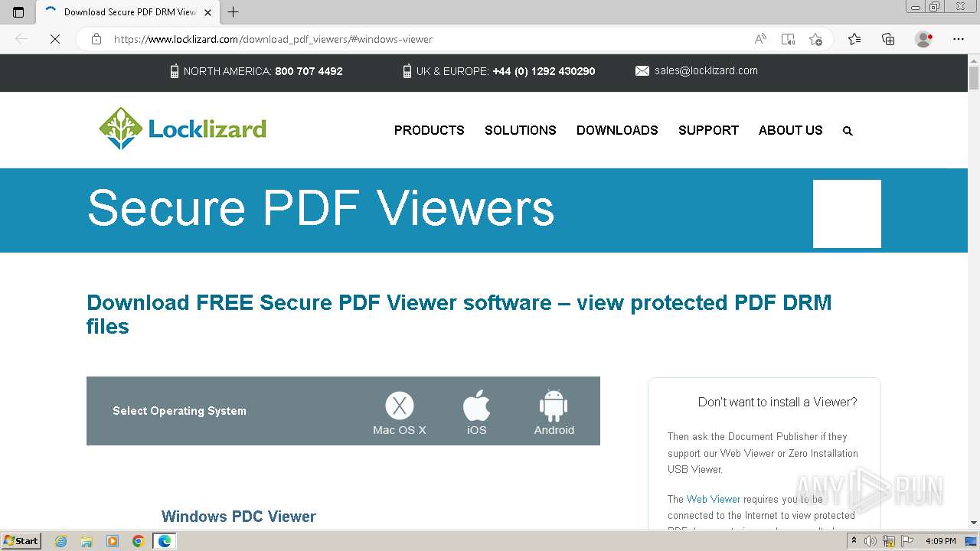Click the scroll down arrow on the scrollbar

click(974, 523)
